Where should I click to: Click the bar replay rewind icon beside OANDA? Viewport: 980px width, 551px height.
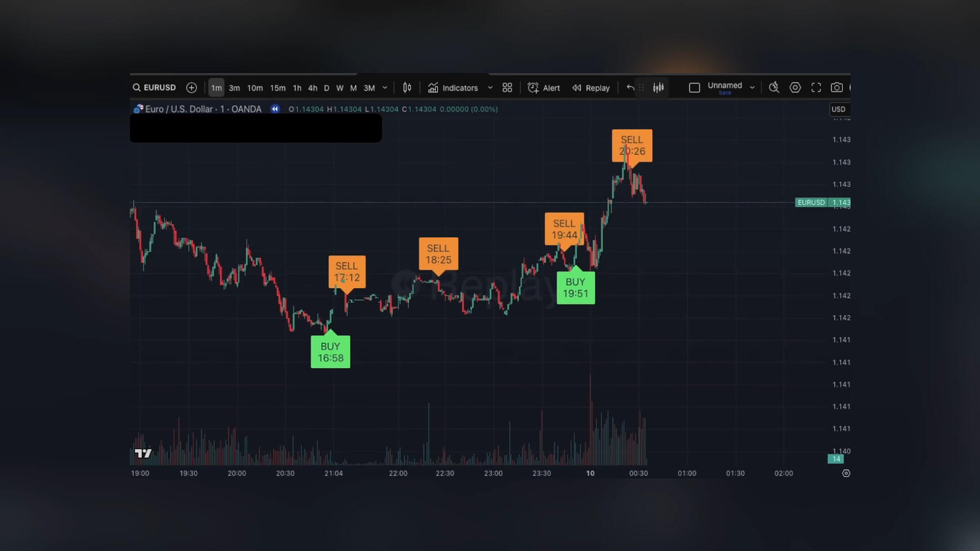point(275,109)
